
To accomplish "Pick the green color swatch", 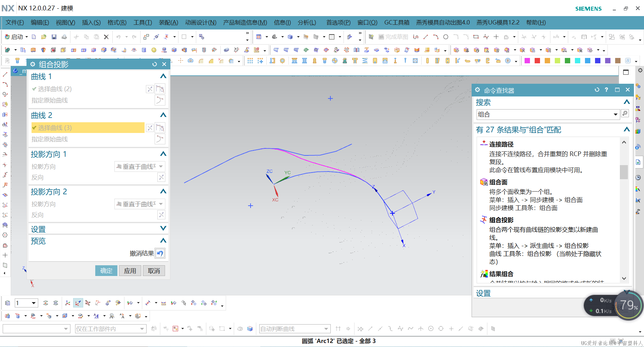I will 568,61.
